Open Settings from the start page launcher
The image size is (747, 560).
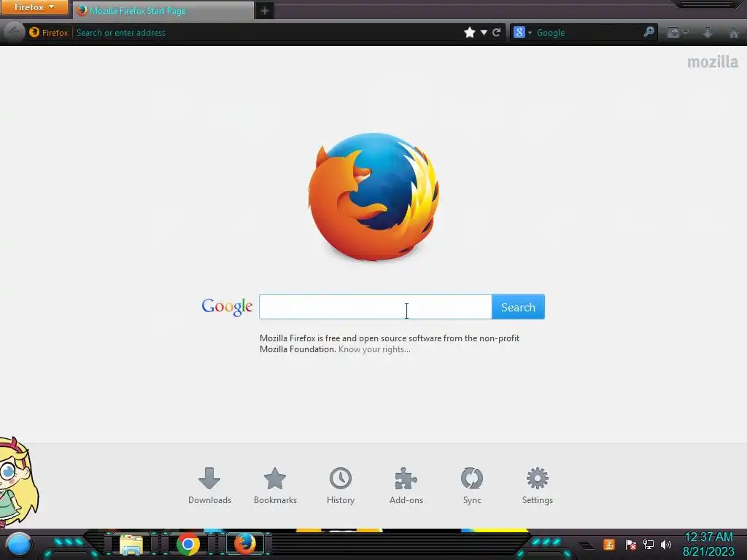point(538,486)
